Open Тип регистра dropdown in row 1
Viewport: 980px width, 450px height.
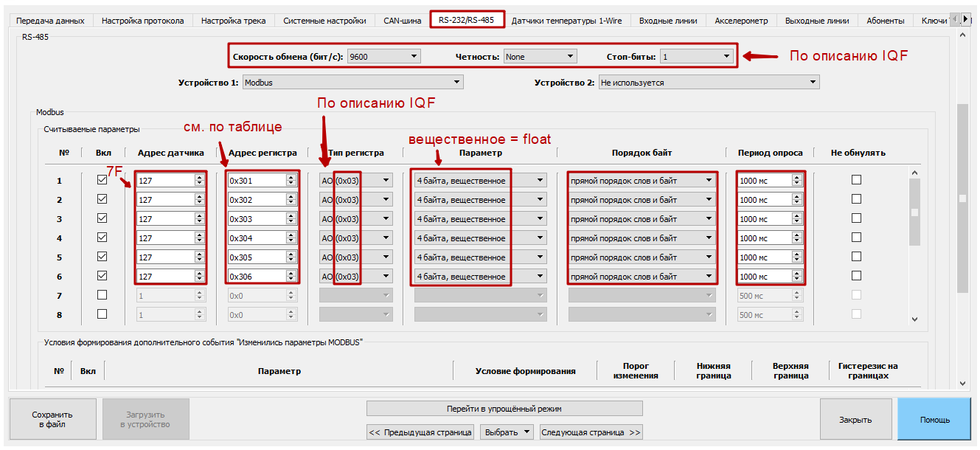(355, 181)
